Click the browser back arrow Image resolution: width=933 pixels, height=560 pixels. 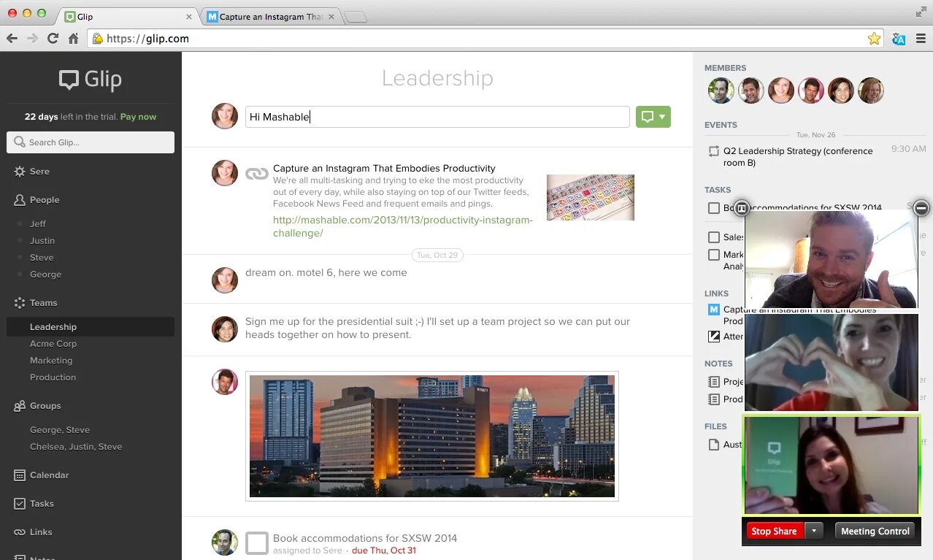tap(12, 39)
